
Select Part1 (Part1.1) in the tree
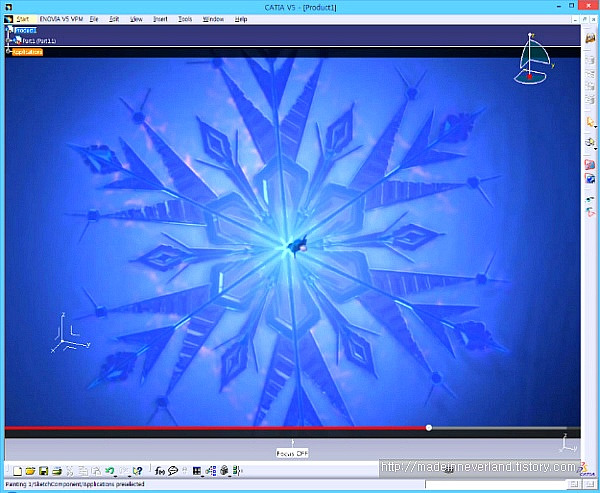pyautogui.click(x=39, y=41)
